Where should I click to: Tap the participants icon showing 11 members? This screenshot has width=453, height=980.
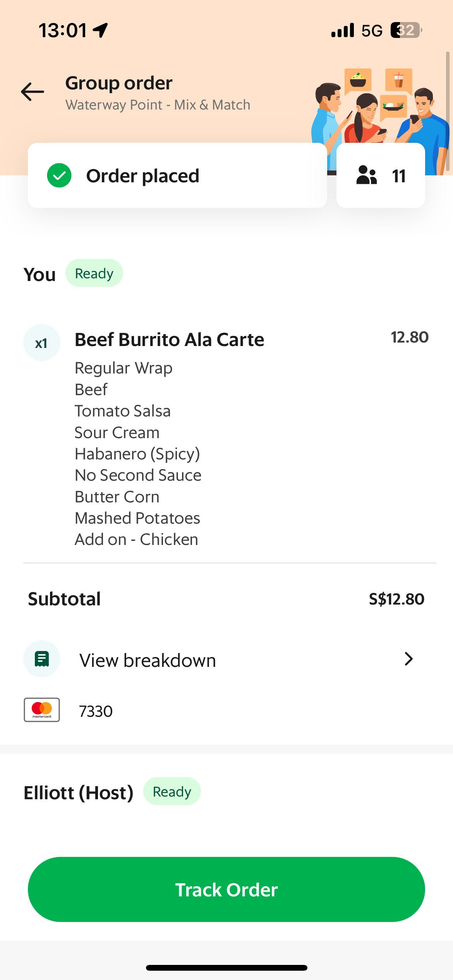click(366, 175)
